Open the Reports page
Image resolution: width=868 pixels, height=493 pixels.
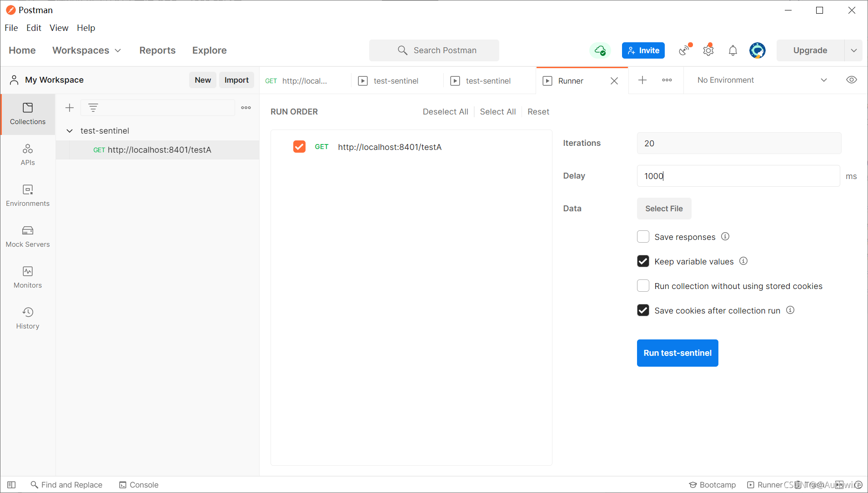pyautogui.click(x=157, y=50)
